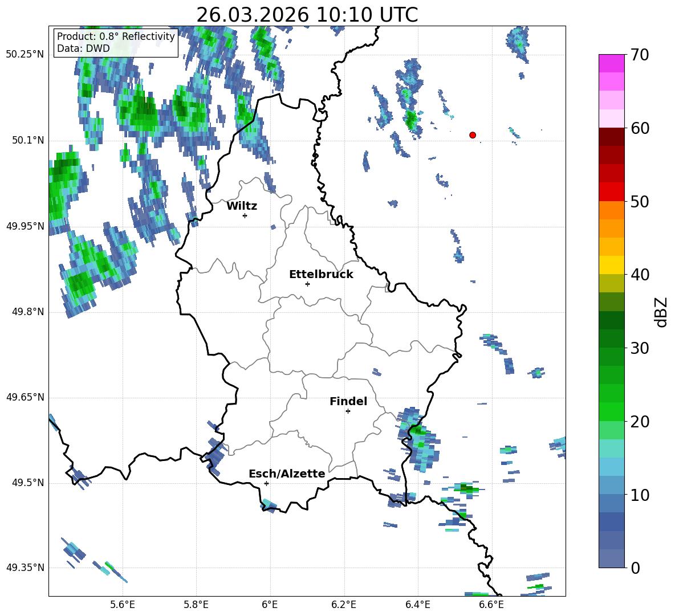Click the Ettelbruck station label
Viewport: 675px width, 616px height.
coord(321,275)
